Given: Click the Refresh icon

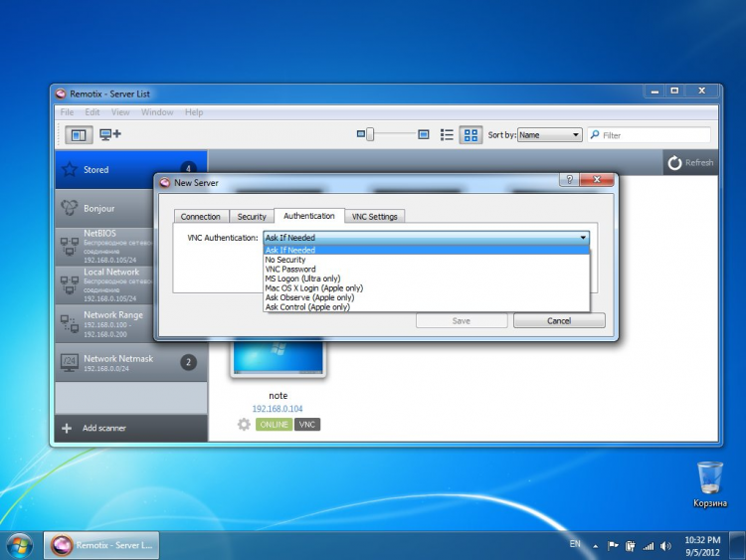Looking at the screenshot, I should click(674, 163).
